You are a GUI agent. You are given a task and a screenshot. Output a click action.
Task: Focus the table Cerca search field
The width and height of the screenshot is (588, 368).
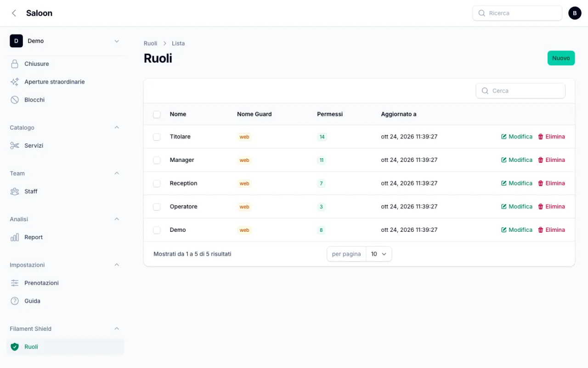pos(520,91)
